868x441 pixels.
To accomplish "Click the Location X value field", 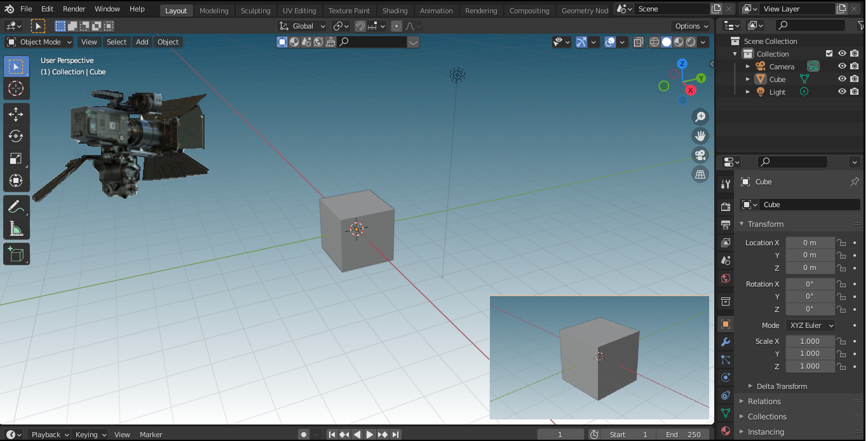I will tap(810, 243).
